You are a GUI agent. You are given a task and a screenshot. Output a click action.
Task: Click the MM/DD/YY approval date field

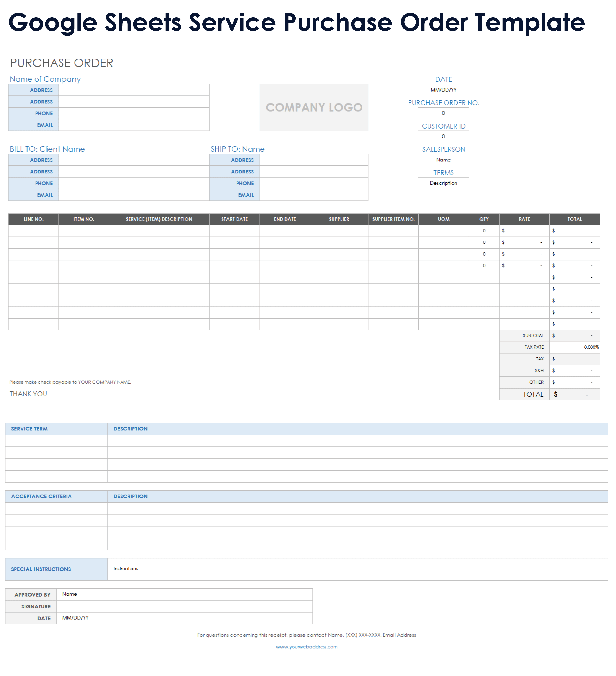coord(184,618)
